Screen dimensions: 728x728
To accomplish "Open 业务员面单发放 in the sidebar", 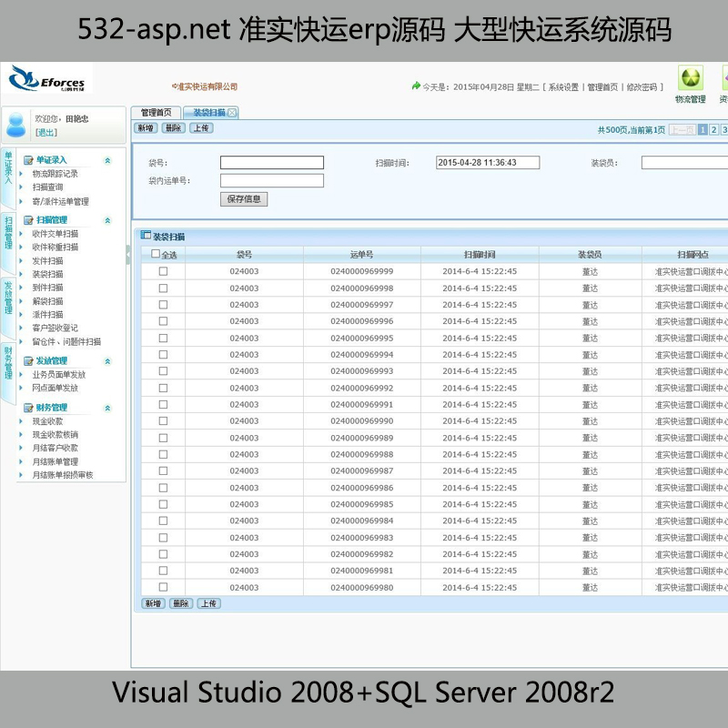I will [x=59, y=375].
